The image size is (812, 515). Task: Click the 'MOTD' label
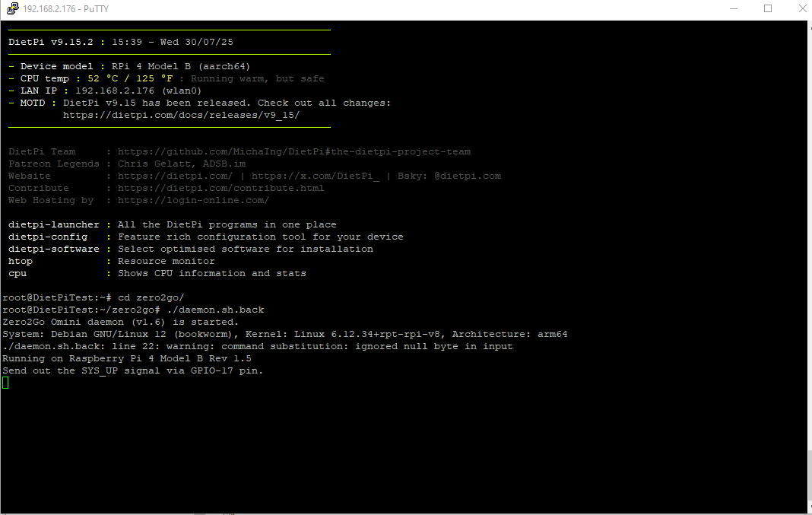[33, 103]
